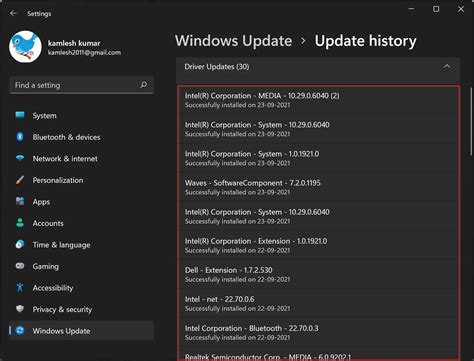
Task: Select Waves SoftwareComponent 7.2.0.1195 entry
Action: pos(318,187)
